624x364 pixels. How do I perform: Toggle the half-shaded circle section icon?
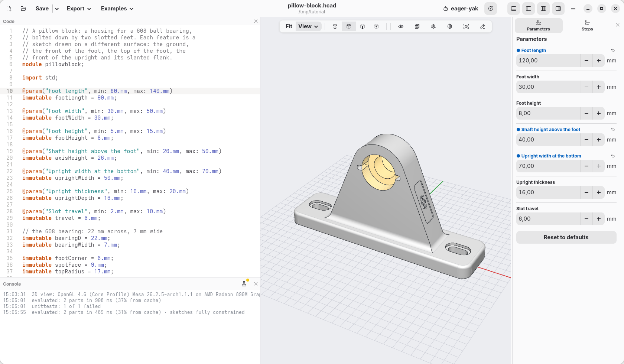(x=450, y=26)
